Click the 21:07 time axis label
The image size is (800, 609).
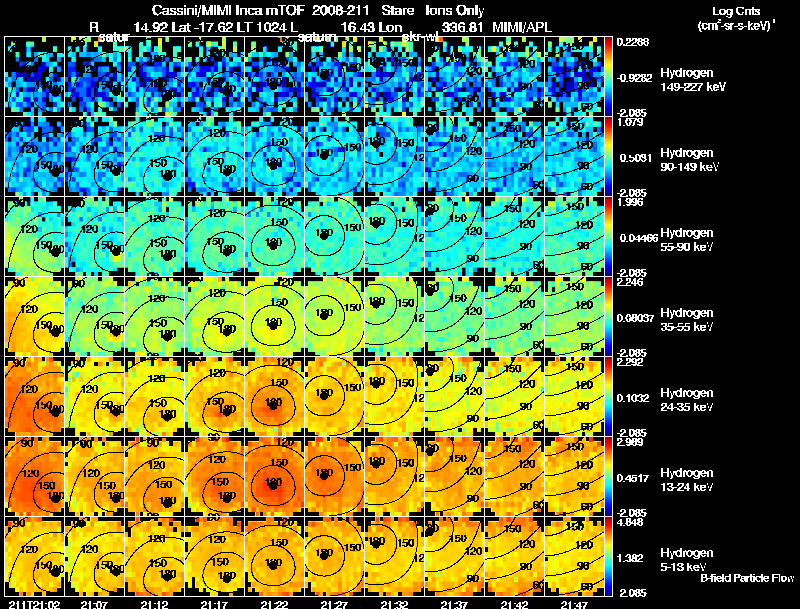pyautogui.click(x=94, y=604)
